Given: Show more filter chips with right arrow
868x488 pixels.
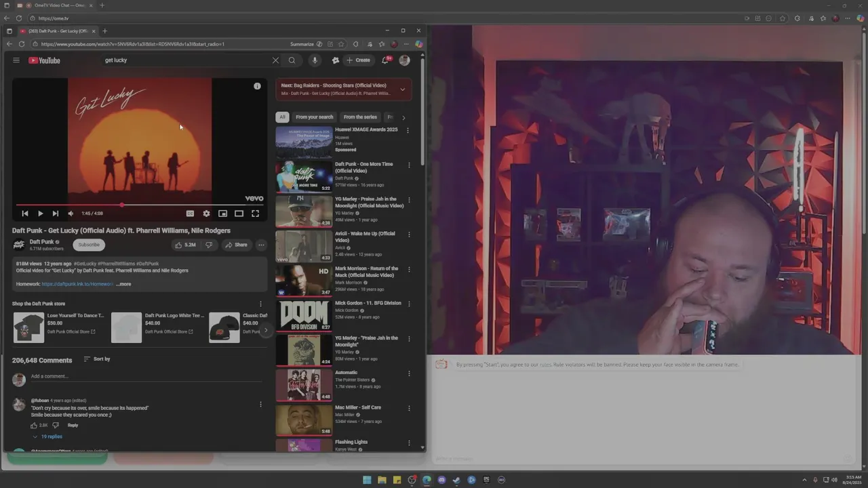Looking at the screenshot, I should pyautogui.click(x=403, y=117).
